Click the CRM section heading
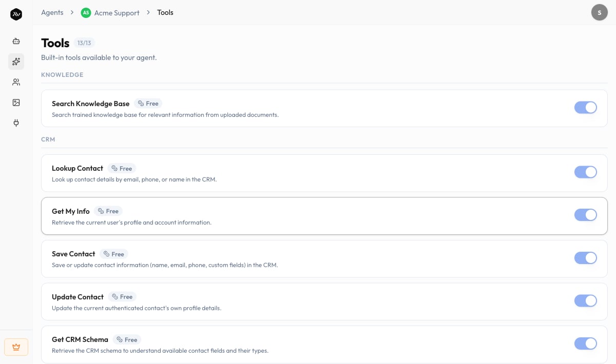 click(x=48, y=139)
